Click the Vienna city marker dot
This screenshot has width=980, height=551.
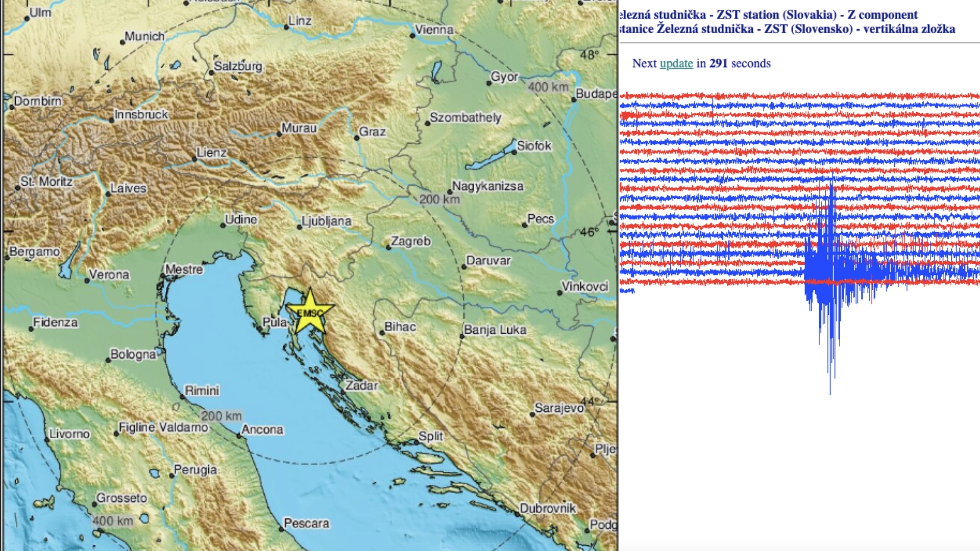(412, 36)
